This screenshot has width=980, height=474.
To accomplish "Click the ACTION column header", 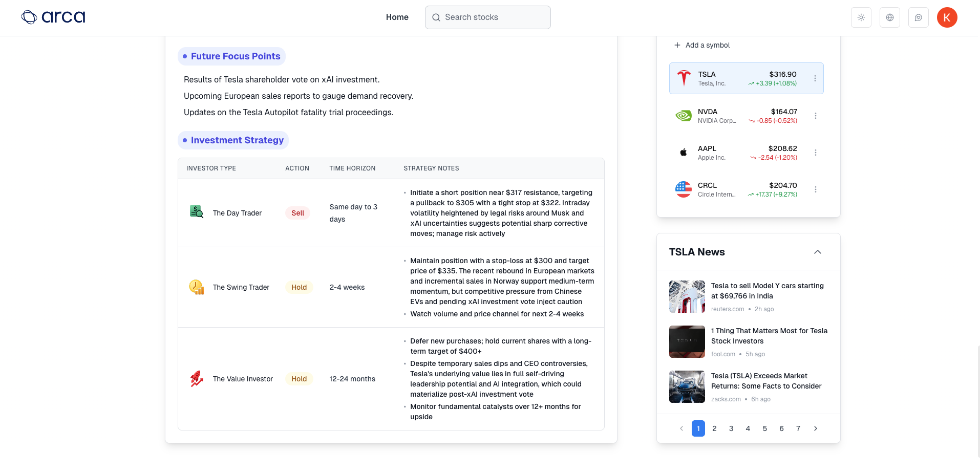I will [x=297, y=168].
